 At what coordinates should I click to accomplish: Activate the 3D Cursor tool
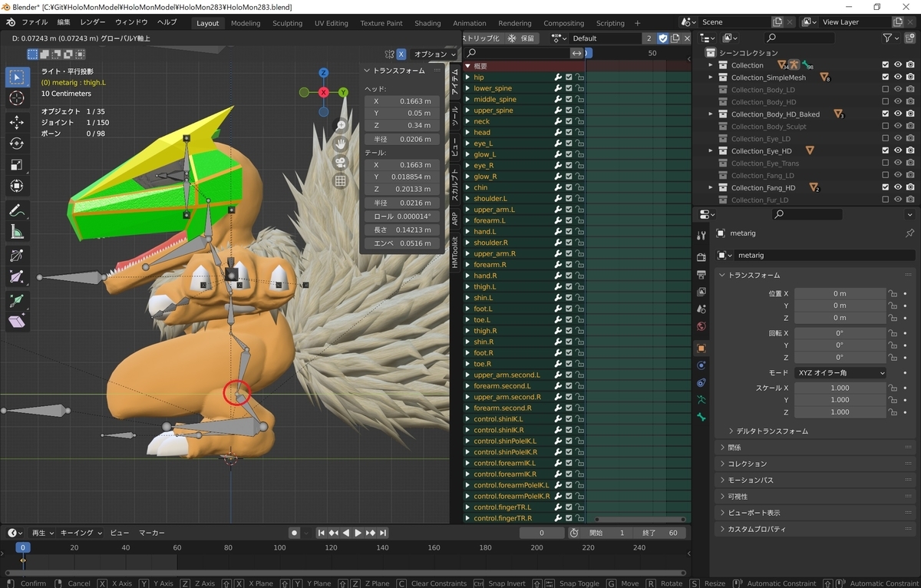(x=18, y=98)
